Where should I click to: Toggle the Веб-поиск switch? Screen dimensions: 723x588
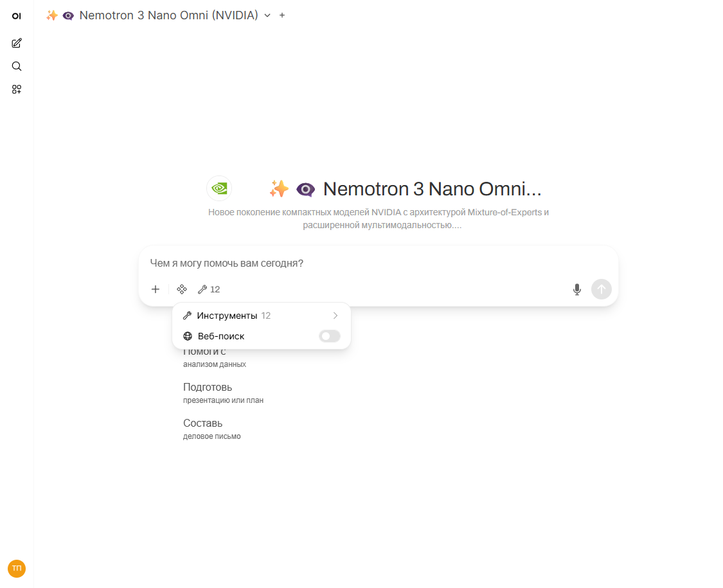click(x=330, y=336)
